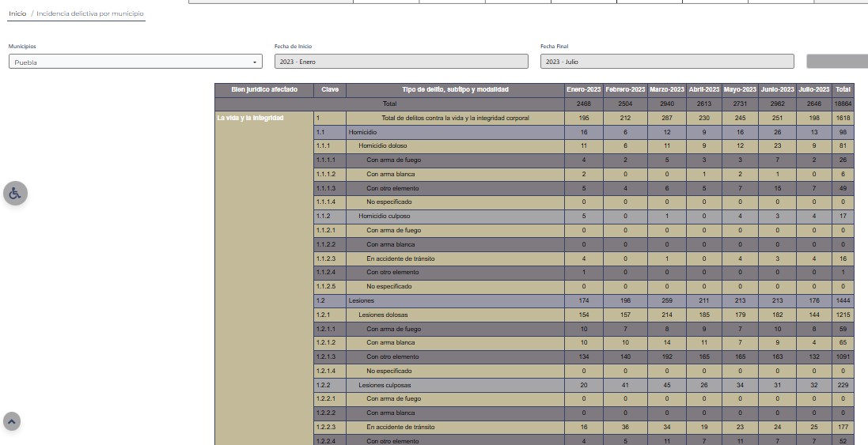
Task: Open the Puebla municipality selector
Action: tap(135, 62)
